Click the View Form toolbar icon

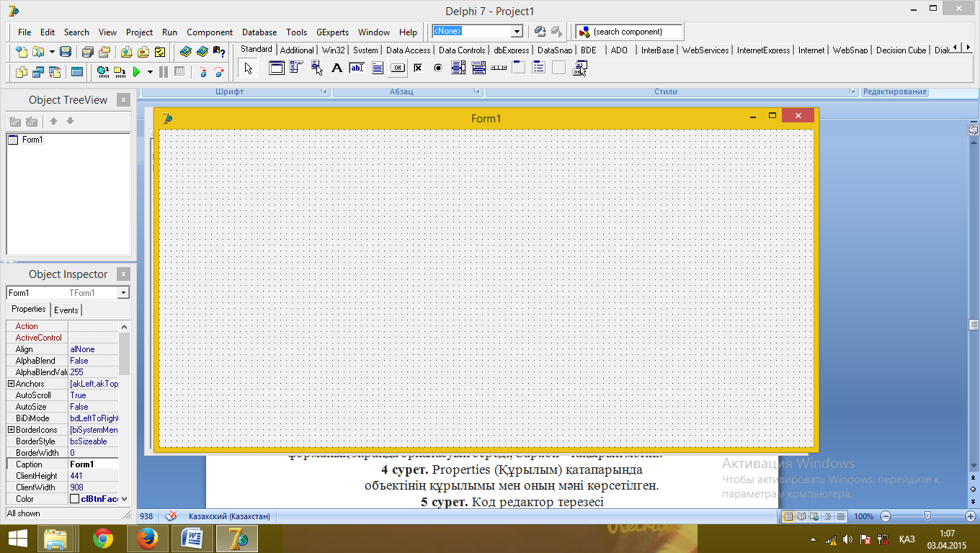(x=37, y=71)
